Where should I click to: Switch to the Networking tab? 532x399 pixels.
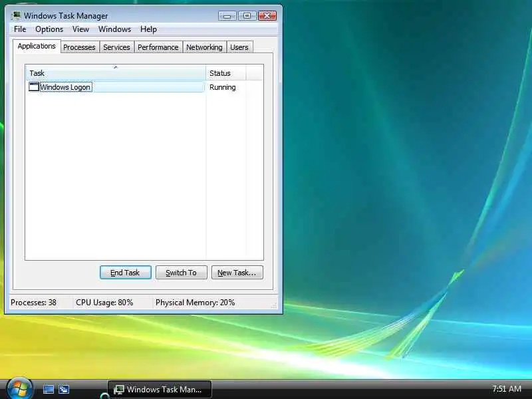204,47
